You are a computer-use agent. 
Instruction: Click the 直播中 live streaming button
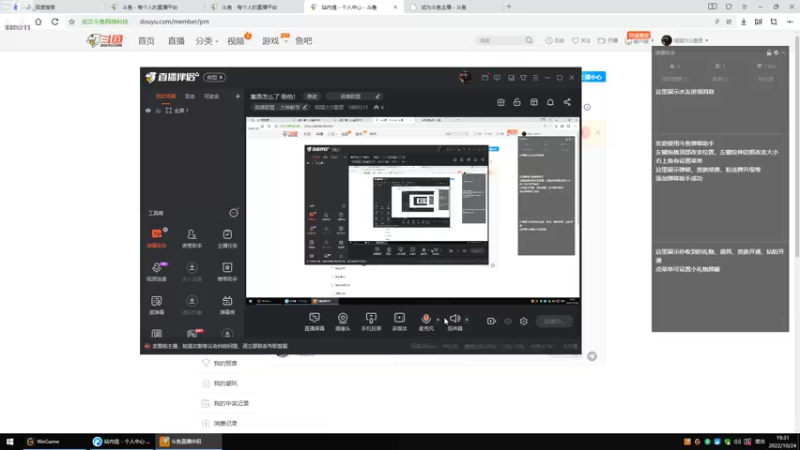click(x=554, y=321)
